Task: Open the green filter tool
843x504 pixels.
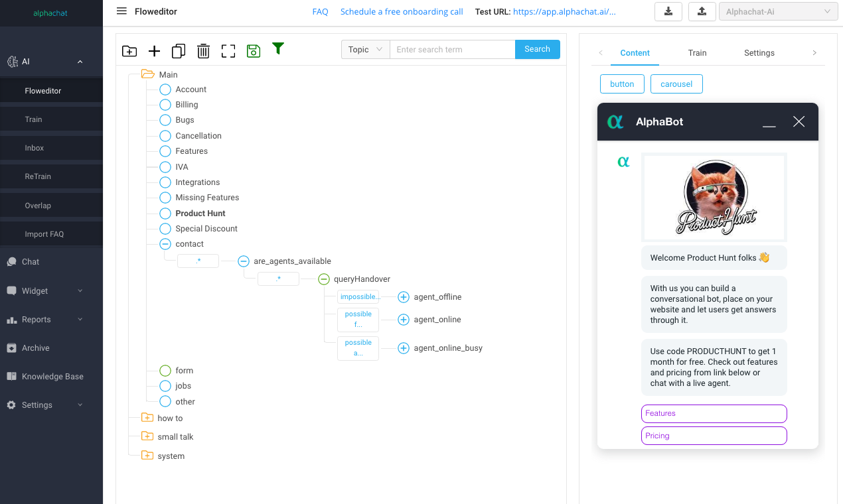Action: point(278,48)
